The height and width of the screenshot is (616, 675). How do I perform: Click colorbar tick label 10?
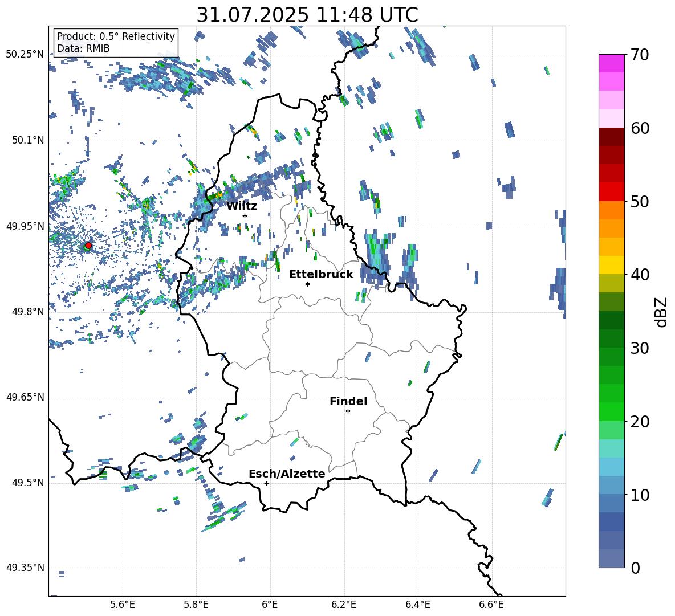click(639, 495)
